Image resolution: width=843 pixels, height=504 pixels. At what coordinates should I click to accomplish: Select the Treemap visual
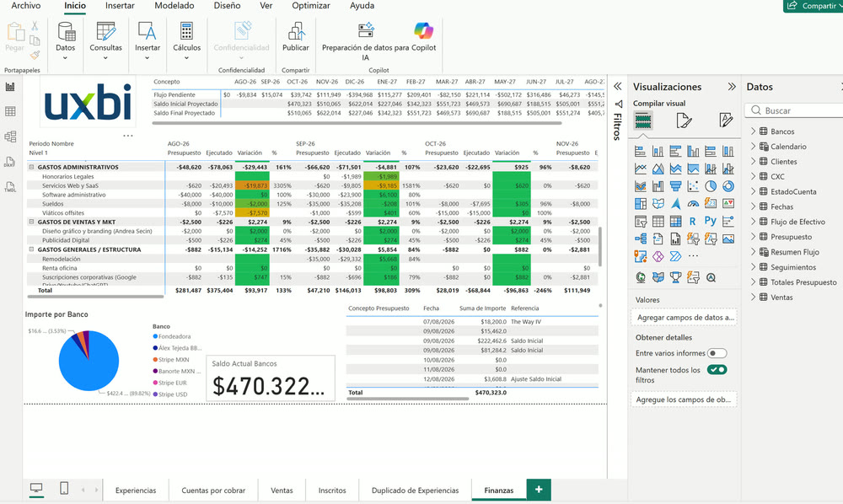tap(641, 204)
